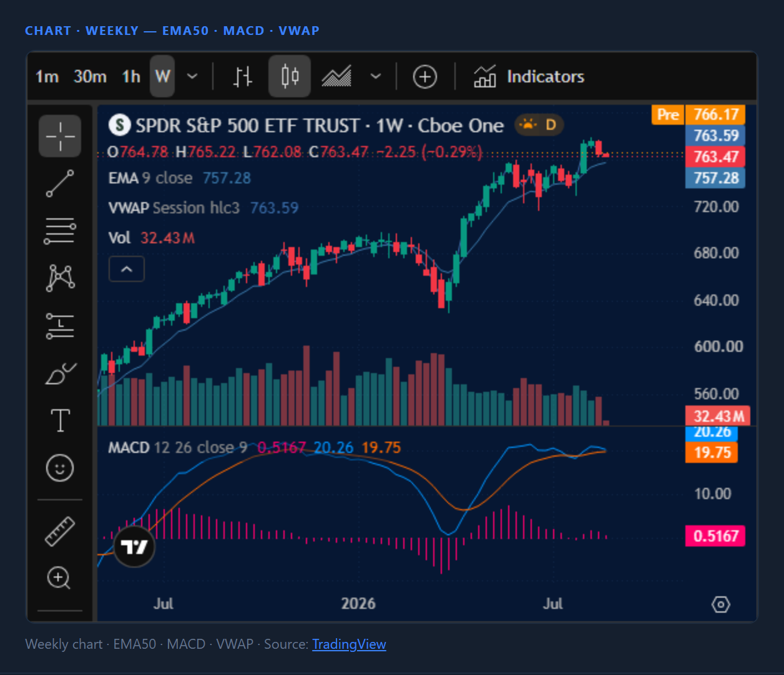
Task: Click the Pre market label tag
Action: [668, 115]
